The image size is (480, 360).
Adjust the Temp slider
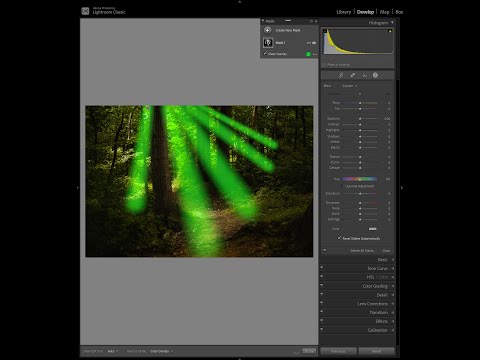360,103
